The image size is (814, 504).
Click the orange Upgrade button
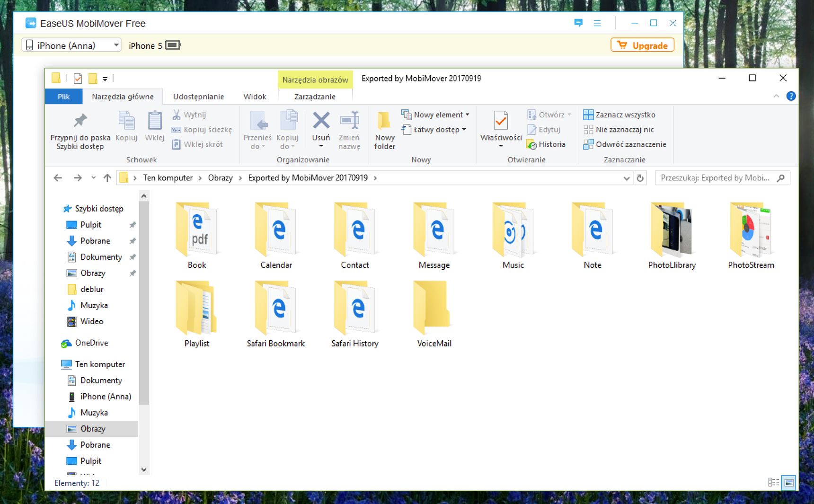click(642, 45)
